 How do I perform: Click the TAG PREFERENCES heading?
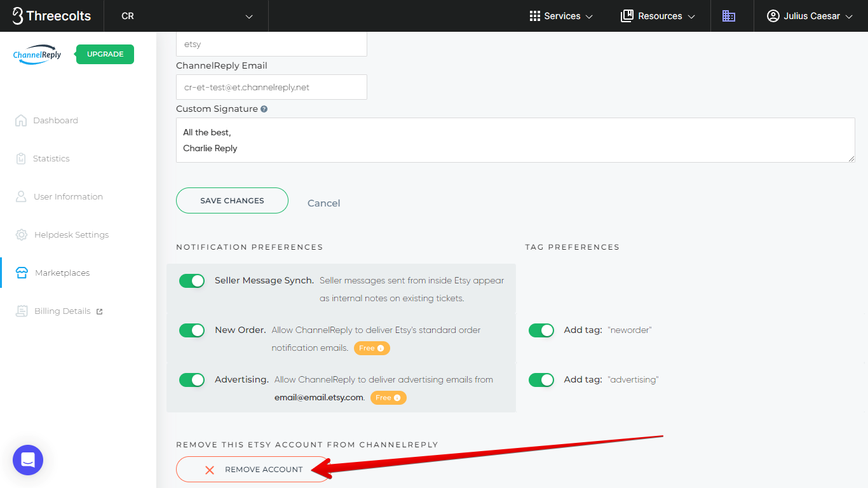click(572, 247)
